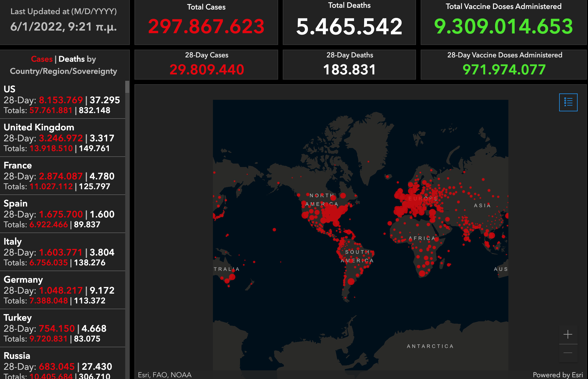Click the Total Deaths count panel
Image resolution: width=588 pixels, height=379 pixels.
click(349, 26)
